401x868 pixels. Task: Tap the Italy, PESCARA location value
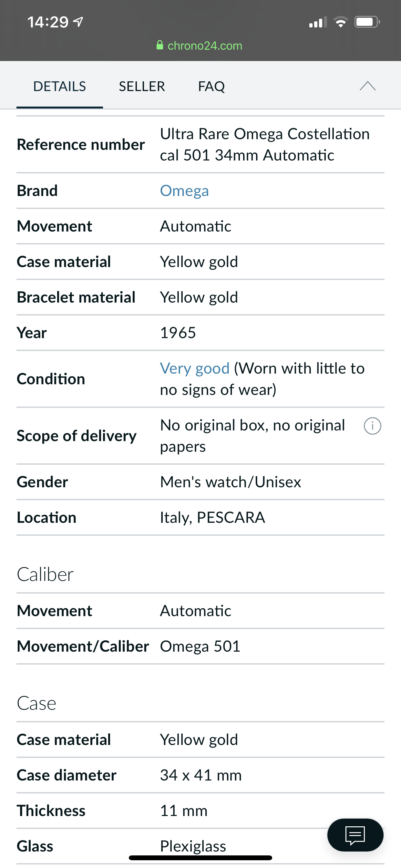(x=213, y=518)
